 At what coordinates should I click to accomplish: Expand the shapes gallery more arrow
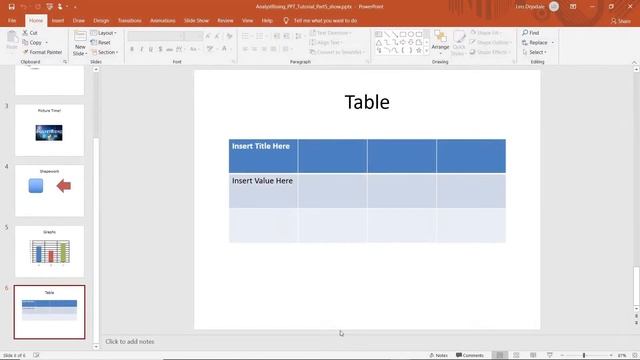pos(427,51)
